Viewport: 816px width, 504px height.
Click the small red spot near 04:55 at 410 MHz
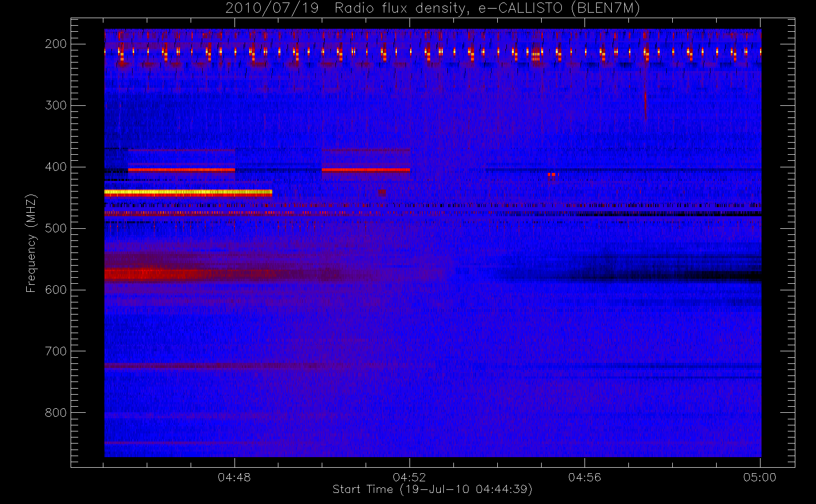coord(552,174)
